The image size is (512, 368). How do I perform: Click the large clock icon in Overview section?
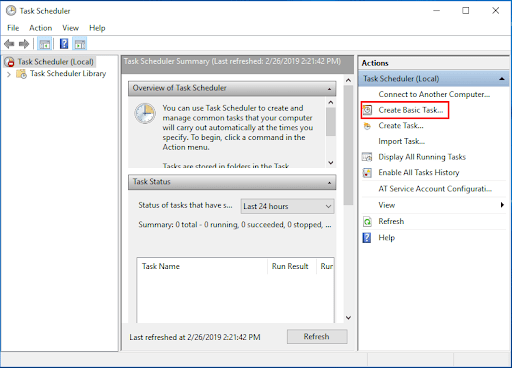(145, 114)
